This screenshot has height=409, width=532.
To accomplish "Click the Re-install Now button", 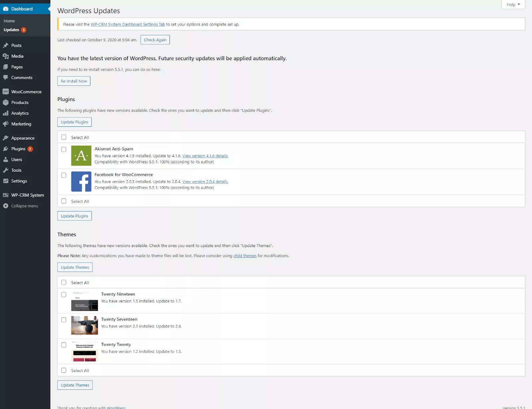I will [74, 81].
